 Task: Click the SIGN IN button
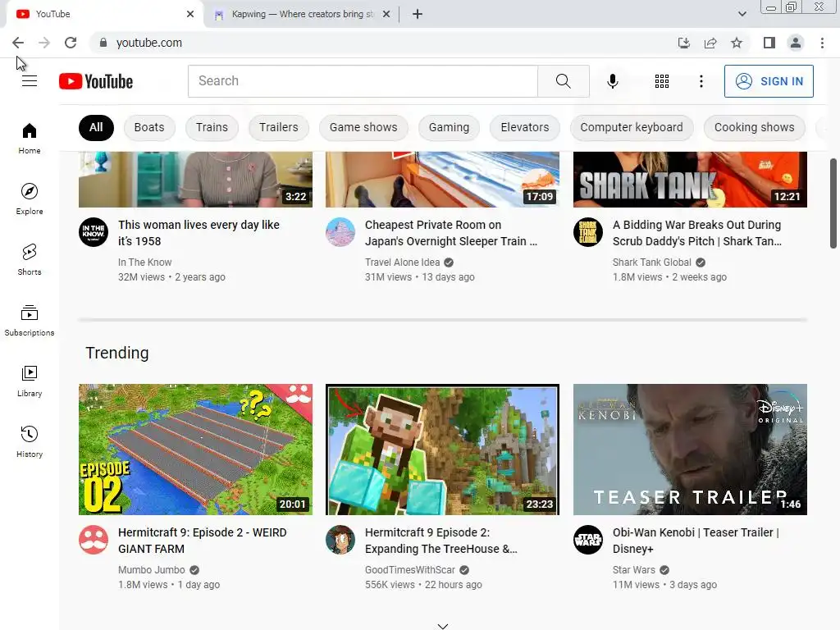click(769, 81)
